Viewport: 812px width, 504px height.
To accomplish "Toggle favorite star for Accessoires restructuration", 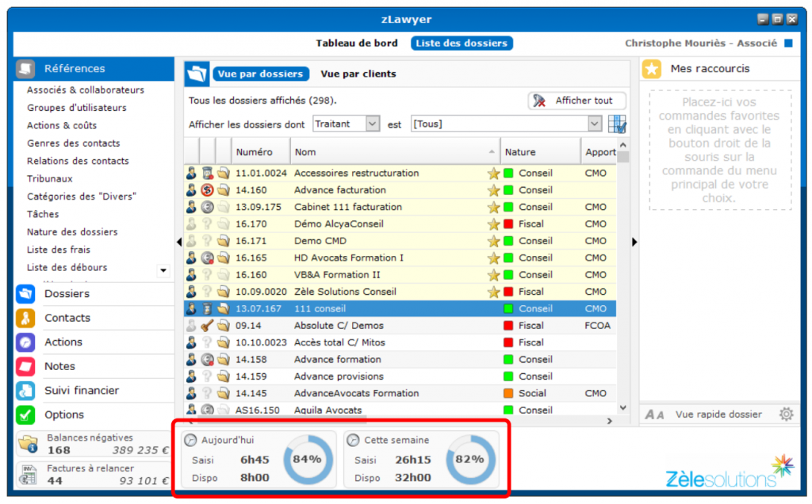I will tap(493, 174).
